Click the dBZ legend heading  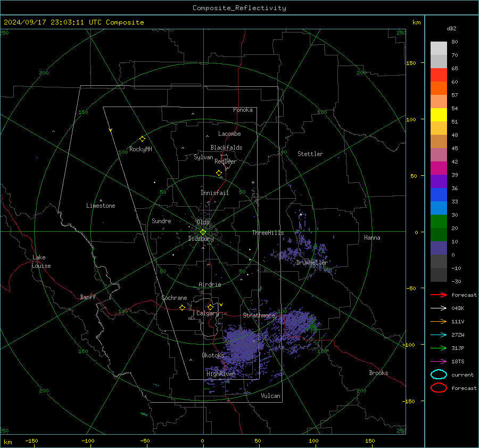click(451, 28)
